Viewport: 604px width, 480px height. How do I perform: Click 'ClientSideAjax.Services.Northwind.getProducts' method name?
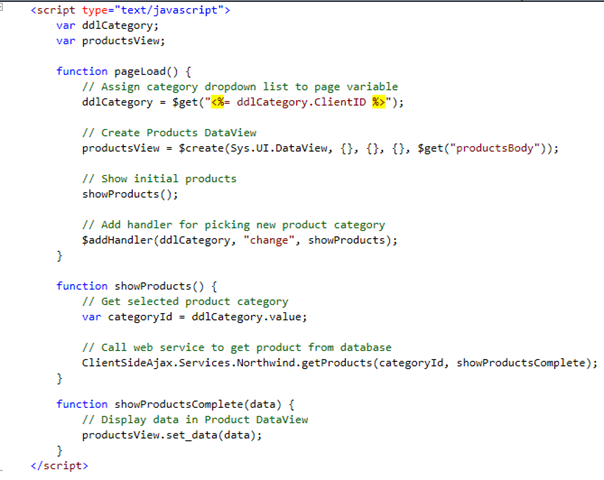point(227,363)
